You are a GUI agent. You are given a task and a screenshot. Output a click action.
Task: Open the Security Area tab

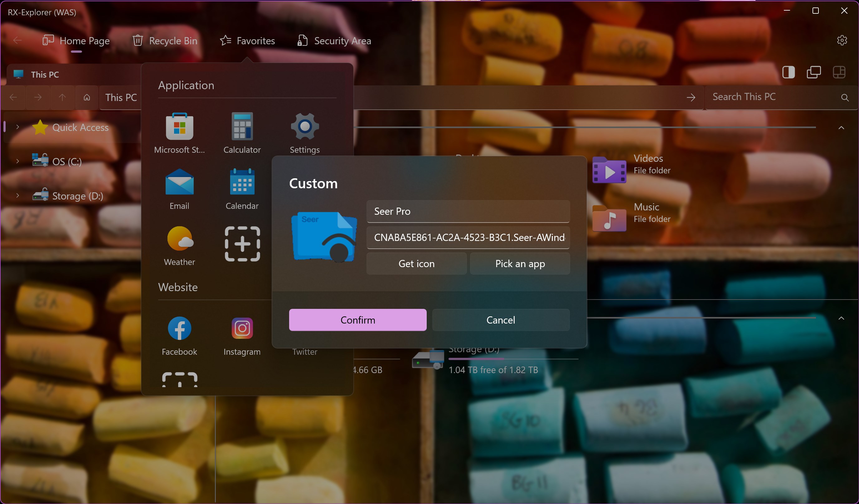334,41
